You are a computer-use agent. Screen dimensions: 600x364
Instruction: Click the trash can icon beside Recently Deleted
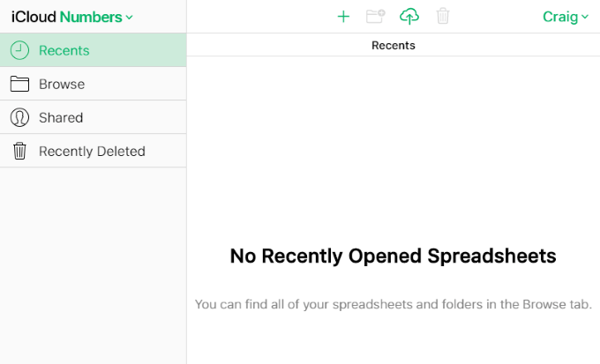(19, 151)
